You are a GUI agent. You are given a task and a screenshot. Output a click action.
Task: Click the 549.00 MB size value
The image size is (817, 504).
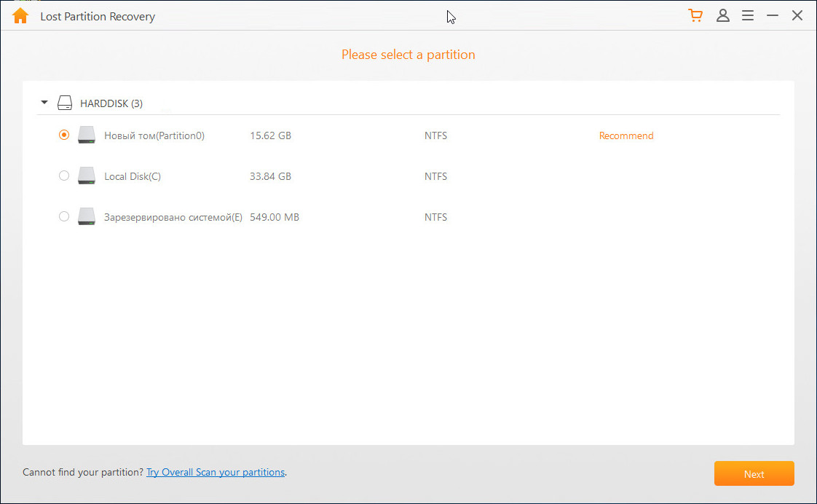pyautogui.click(x=275, y=217)
